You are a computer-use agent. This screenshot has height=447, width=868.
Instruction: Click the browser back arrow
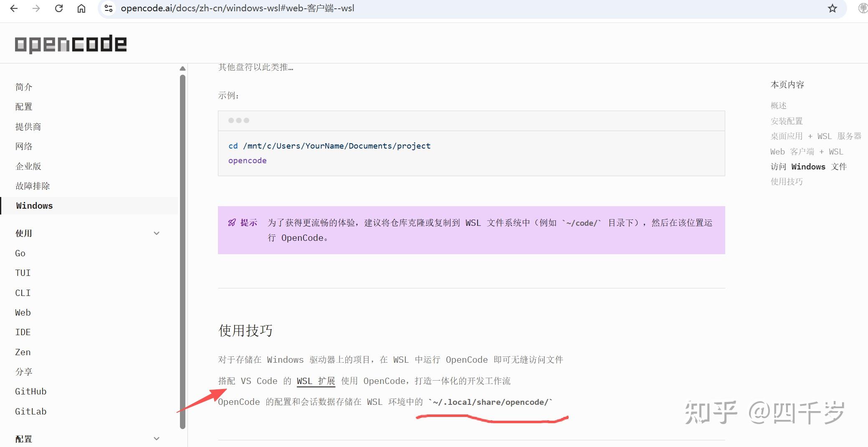pos(14,8)
